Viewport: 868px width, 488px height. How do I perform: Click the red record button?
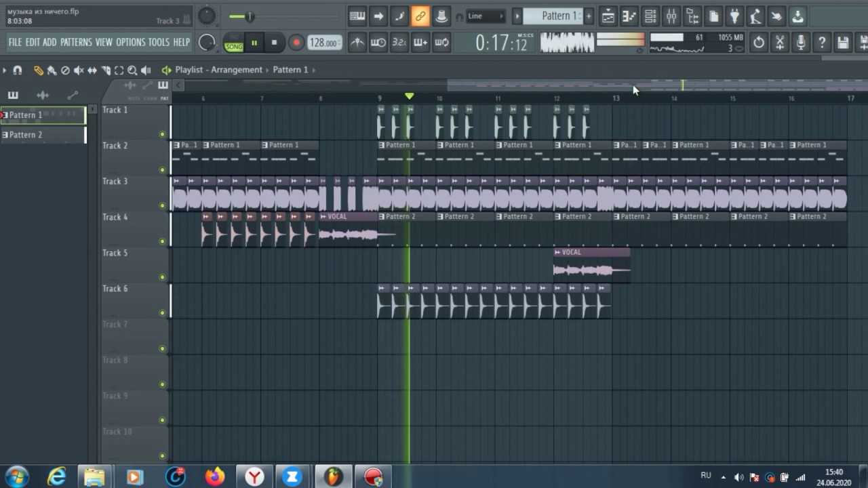296,43
